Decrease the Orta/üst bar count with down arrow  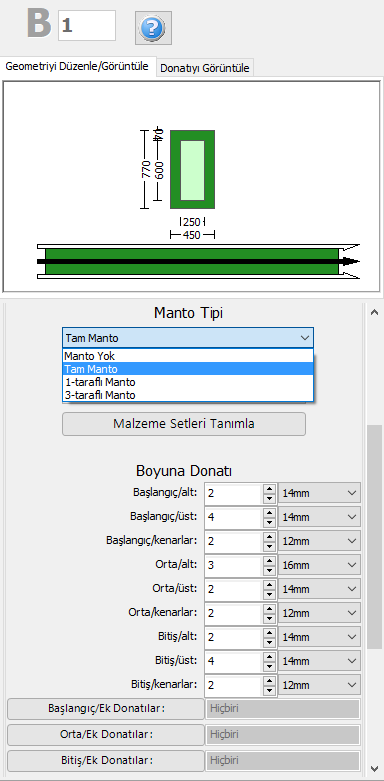(269, 595)
